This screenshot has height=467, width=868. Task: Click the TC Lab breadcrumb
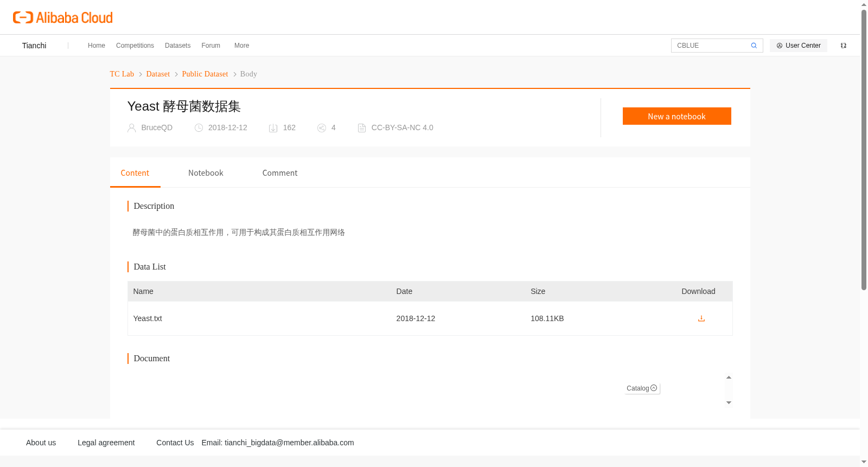122,74
